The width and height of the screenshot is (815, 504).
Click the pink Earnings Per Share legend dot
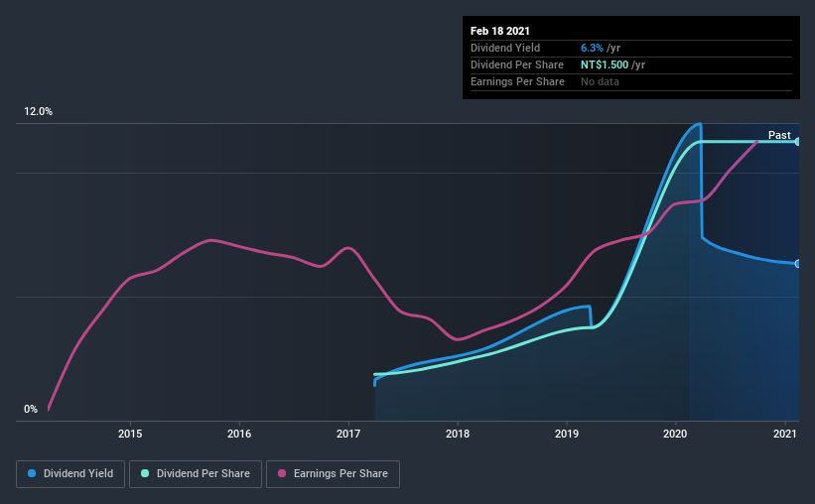[x=282, y=473]
